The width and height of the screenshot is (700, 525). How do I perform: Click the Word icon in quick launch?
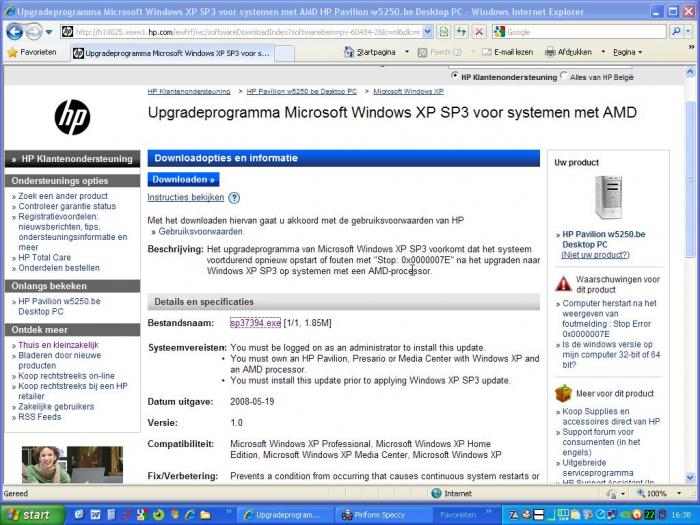(x=96, y=515)
